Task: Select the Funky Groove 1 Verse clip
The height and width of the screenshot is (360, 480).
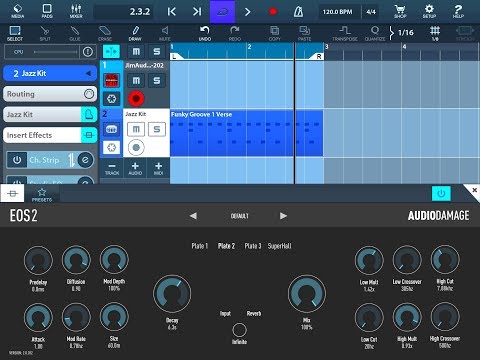Action: tap(246, 133)
